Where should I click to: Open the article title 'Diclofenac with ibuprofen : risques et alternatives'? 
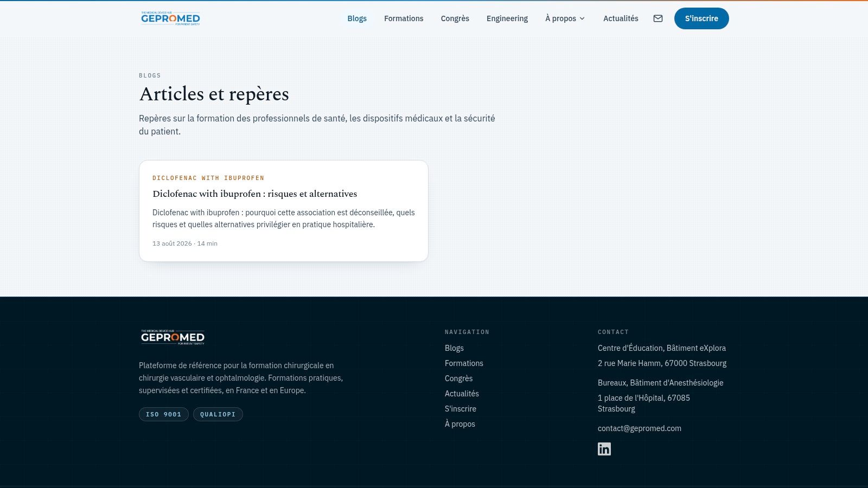click(x=255, y=194)
